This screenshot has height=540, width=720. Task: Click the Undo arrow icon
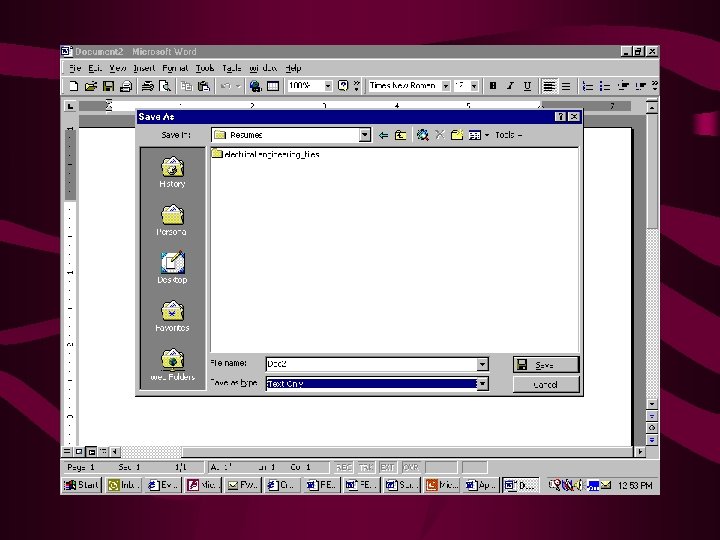pos(225,86)
